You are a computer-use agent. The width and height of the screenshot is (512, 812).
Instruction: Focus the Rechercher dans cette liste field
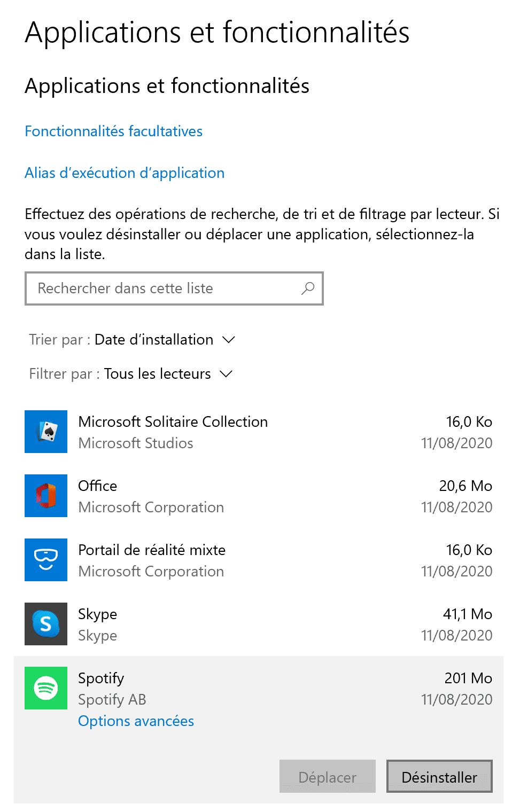[x=174, y=288]
